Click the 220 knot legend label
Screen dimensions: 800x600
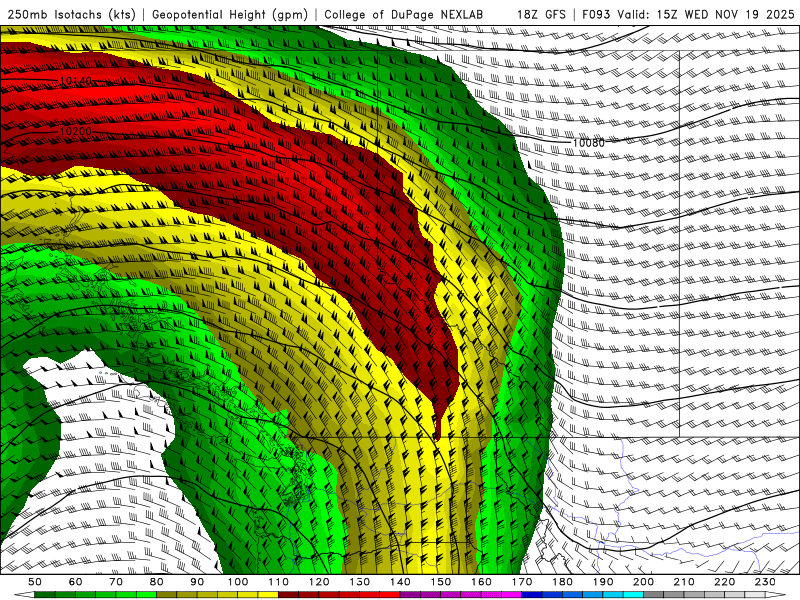[x=724, y=582]
